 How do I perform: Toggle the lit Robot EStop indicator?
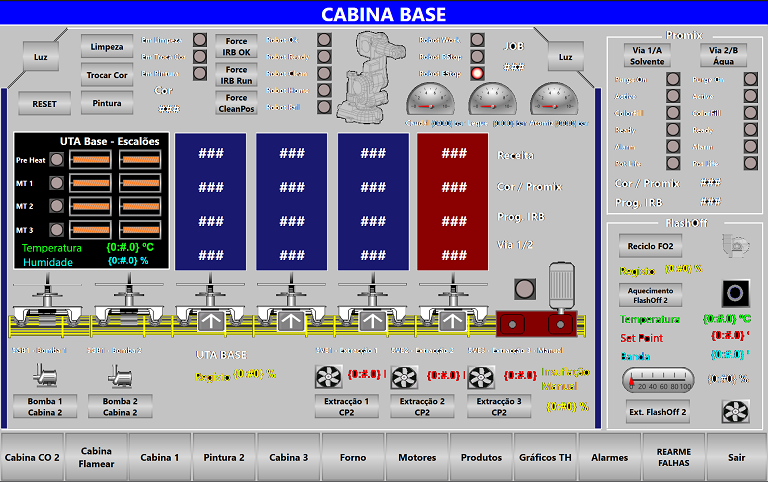click(477, 73)
